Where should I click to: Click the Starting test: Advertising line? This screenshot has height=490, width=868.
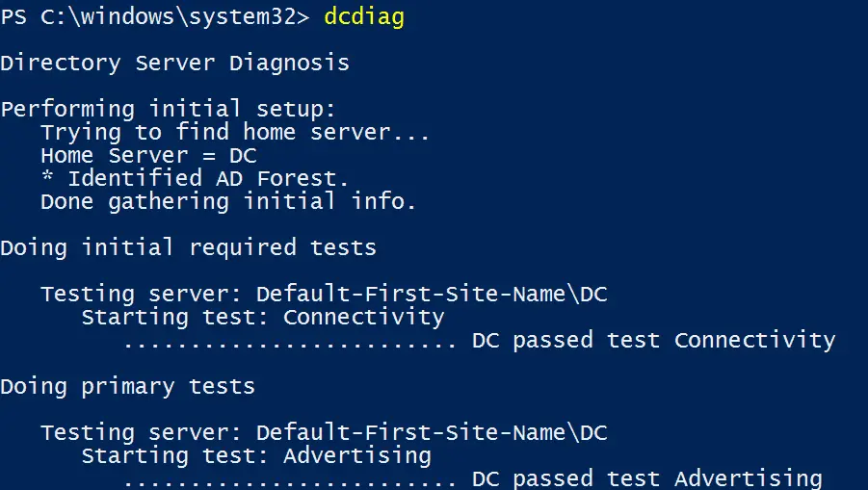255,455
